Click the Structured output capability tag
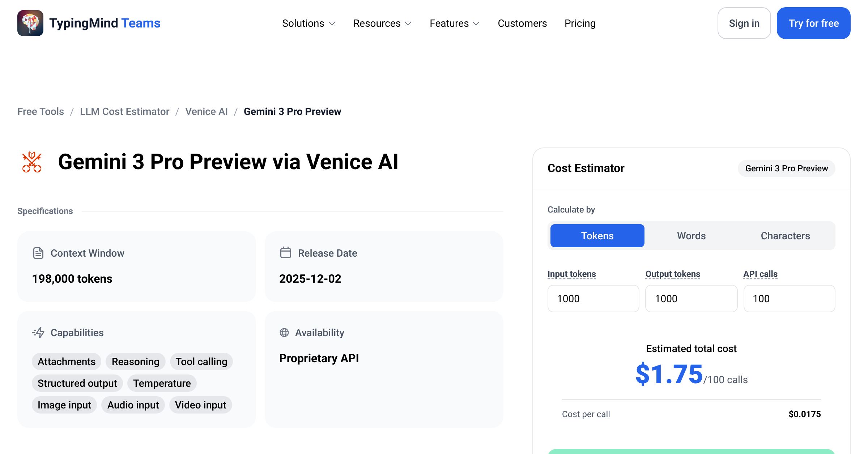Screen dimensions: 868x454 (x=77, y=383)
